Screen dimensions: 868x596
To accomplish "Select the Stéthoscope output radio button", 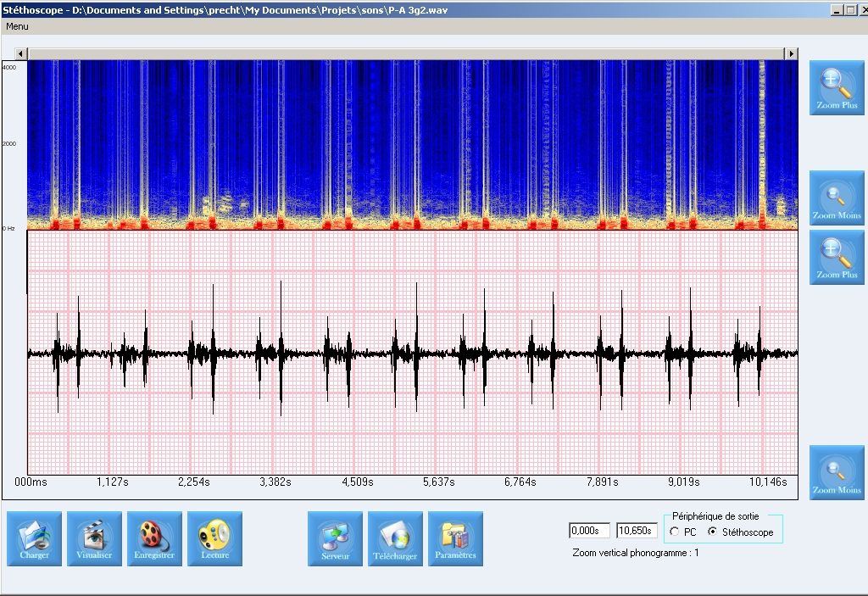I will 712,532.
